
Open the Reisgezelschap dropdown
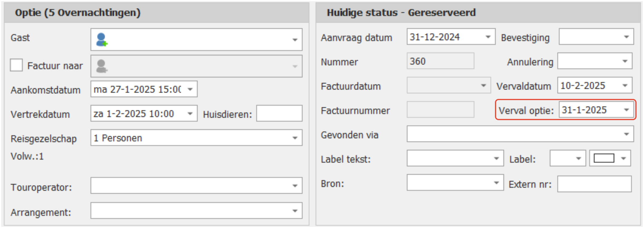pyautogui.click(x=295, y=138)
